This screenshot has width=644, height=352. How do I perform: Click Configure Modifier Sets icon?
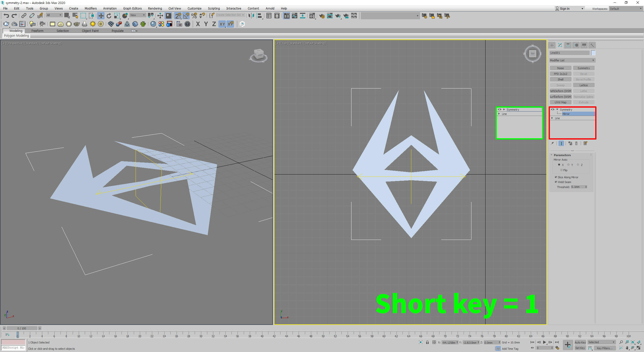point(585,144)
